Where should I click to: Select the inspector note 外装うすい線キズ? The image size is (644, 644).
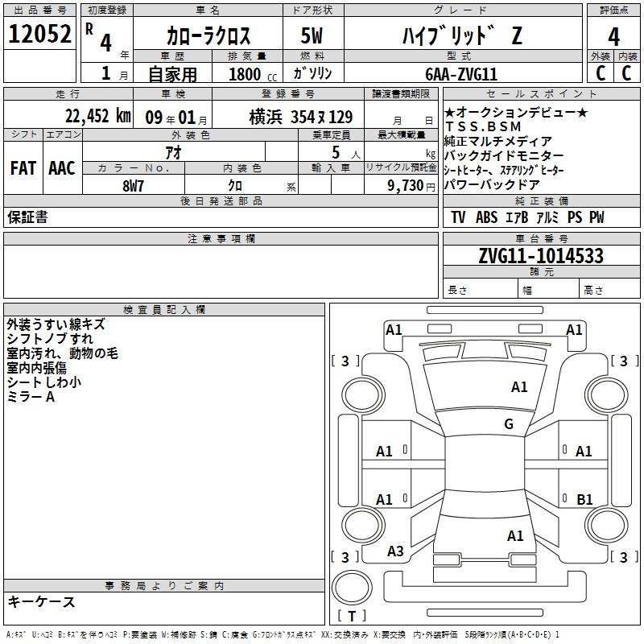tap(56, 324)
